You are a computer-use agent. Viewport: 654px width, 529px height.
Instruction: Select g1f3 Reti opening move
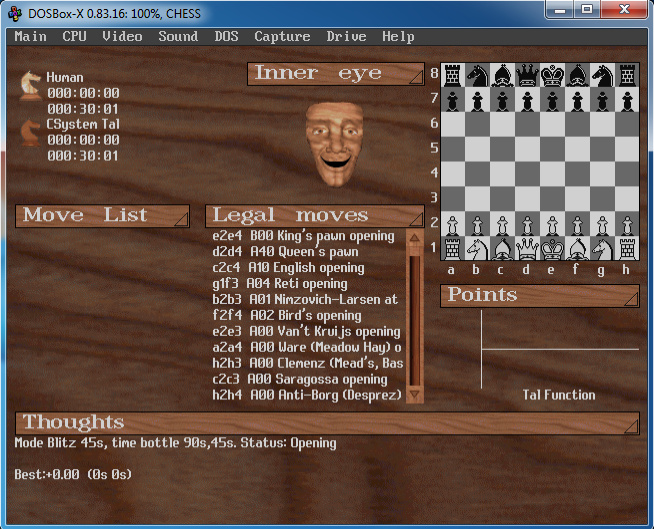pos(280,284)
